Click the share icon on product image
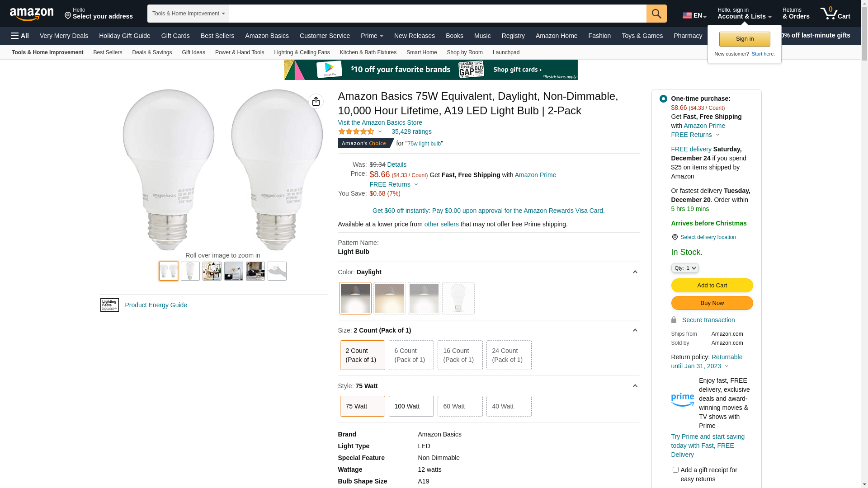Image resolution: width=868 pixels, height=488 pixels. click(x=316, y=101)
